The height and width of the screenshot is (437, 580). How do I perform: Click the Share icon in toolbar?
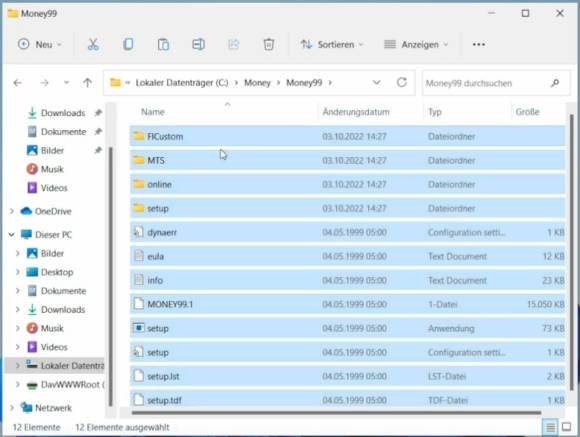233,44
